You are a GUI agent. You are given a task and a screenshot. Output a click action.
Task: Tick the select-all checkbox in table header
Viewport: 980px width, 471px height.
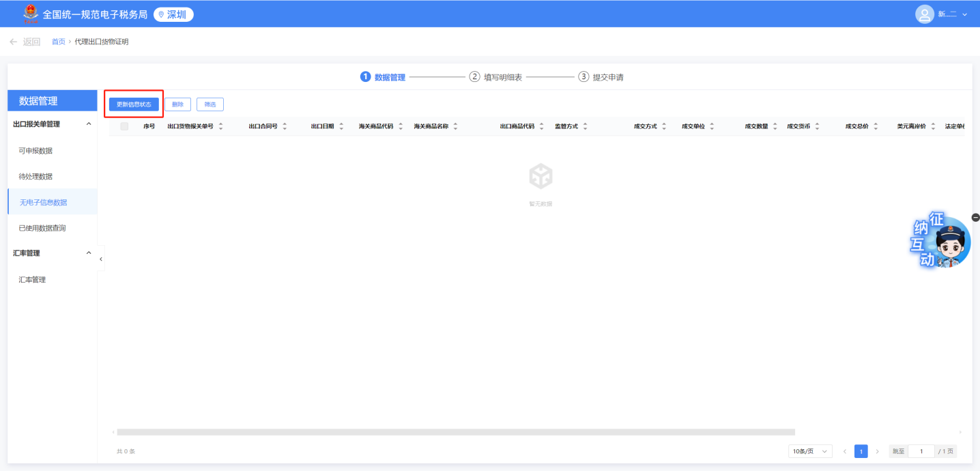(x=124, y=126)
